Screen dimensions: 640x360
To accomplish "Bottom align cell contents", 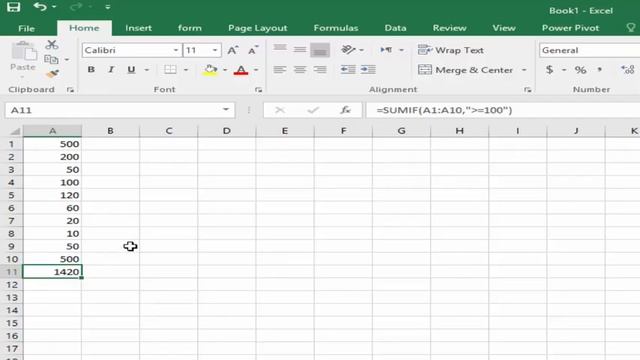I will 320,50.
